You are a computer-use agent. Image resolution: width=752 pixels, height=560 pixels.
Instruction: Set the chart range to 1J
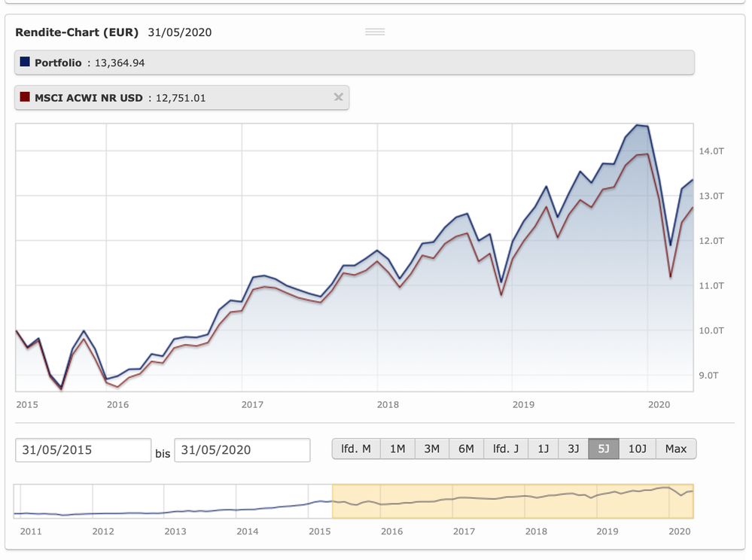(x=543, y=449)
